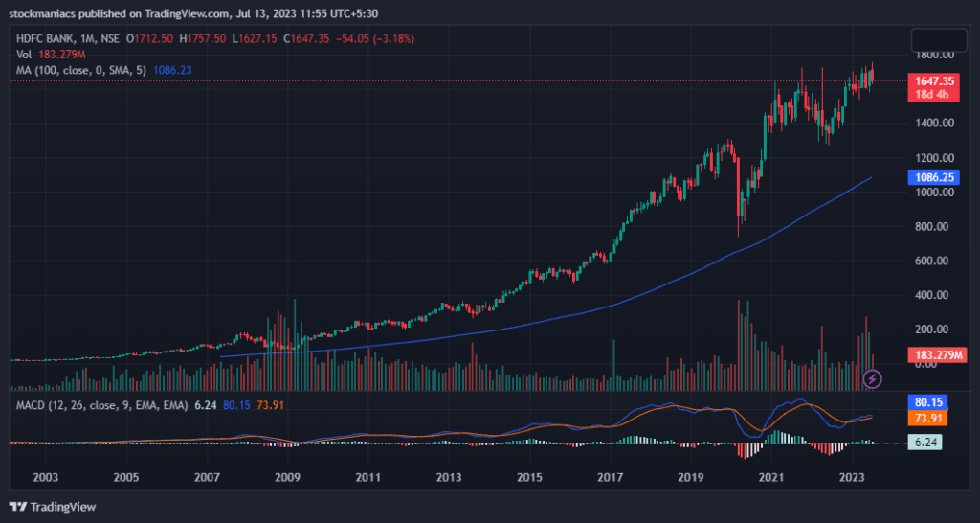
Task: Click the 1000.00 price axis label
Action: 934,193
